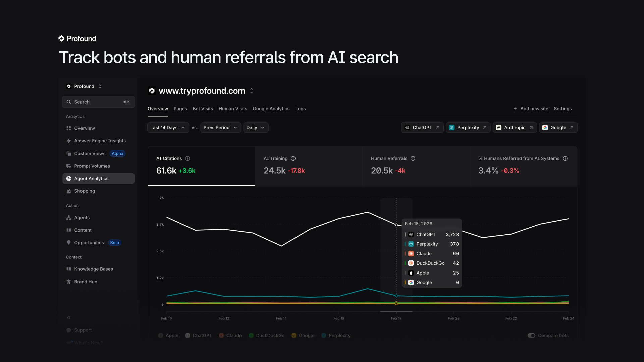Click the Shopping bag icon in sidebar

(69, 191)
